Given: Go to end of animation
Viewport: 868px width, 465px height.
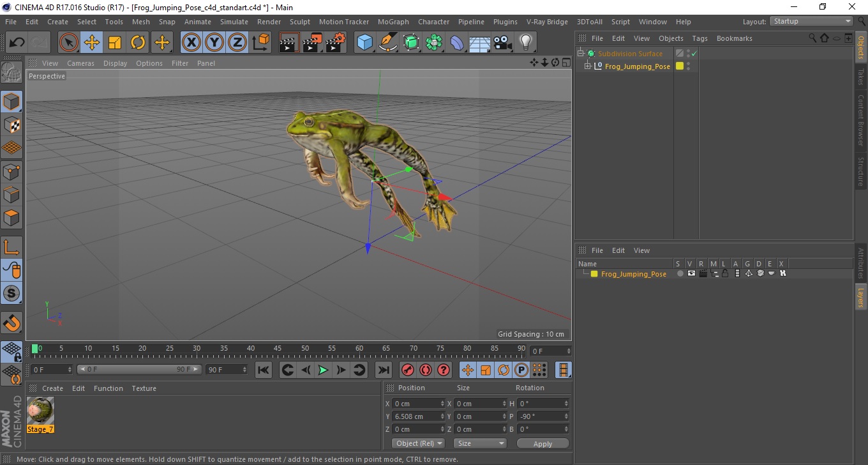Looking at the screenshot, I should [383, 370].
